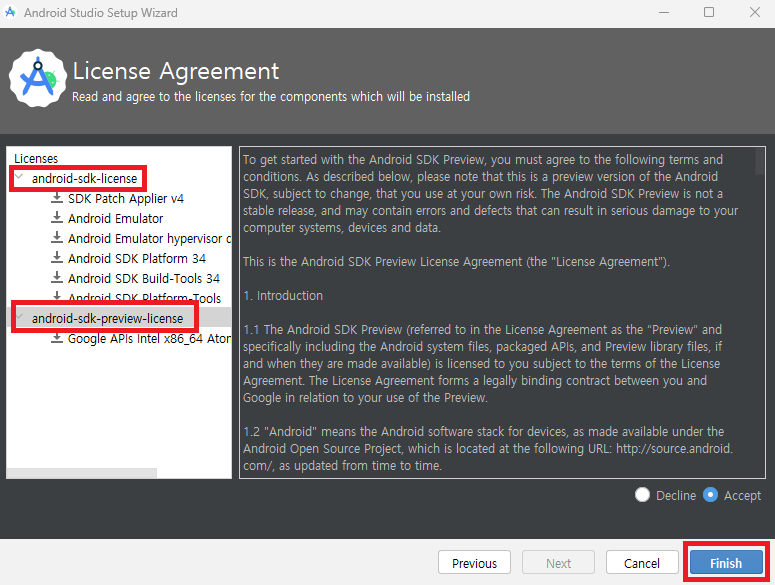
Task: Click download icon beside Android Emulator hypervisor
Action: click(57, 238)
